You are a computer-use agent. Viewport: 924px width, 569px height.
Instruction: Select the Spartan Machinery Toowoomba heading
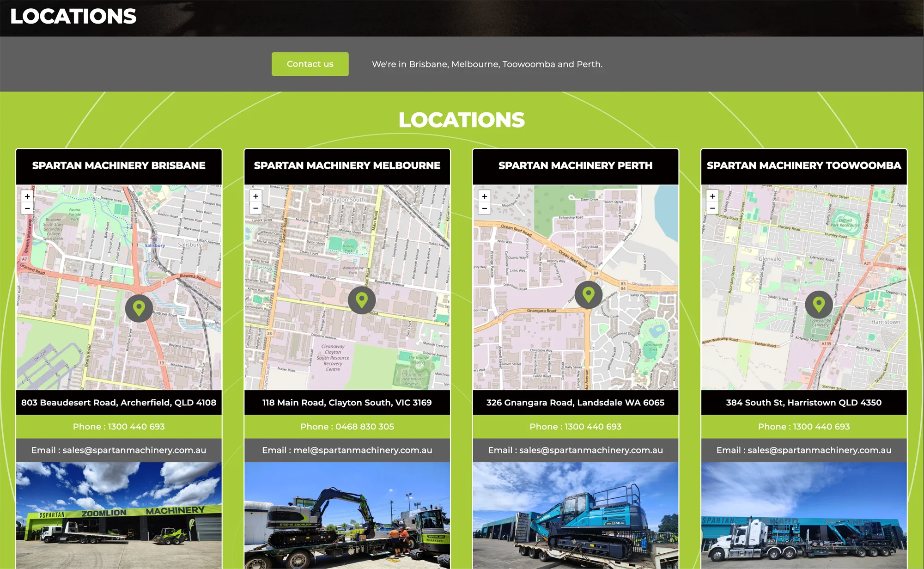click(804, 165)
